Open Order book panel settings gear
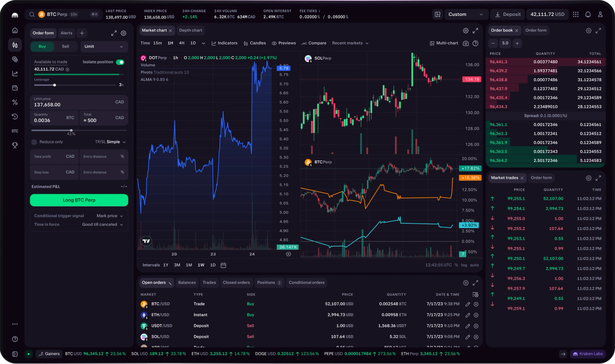 pyautogui.click(x=589, y=31)
